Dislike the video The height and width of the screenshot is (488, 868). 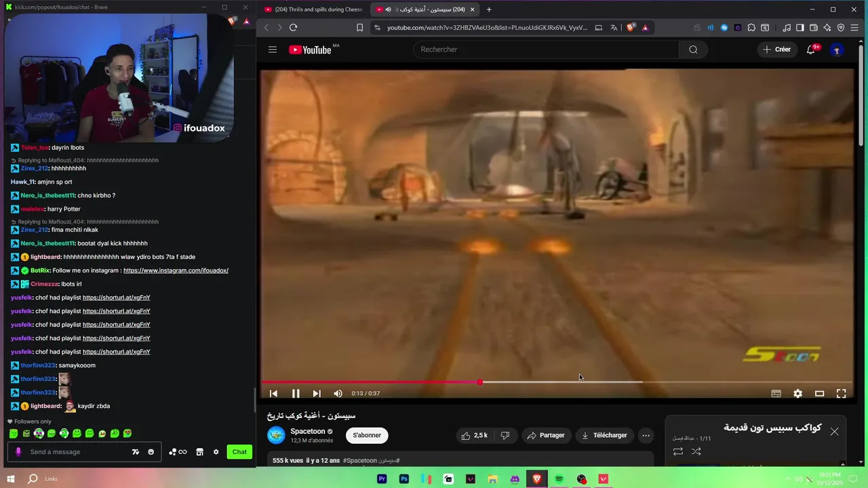505,435
